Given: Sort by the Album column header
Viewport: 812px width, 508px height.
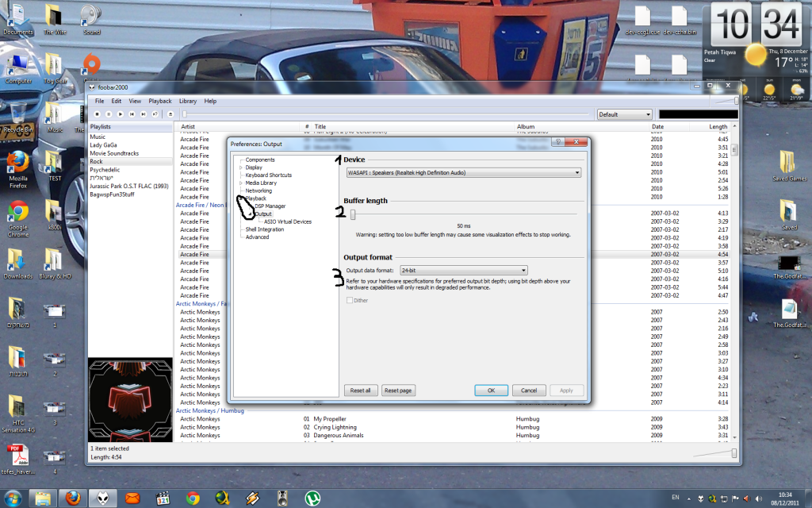Looking at the screenshot, I should 582,126.
